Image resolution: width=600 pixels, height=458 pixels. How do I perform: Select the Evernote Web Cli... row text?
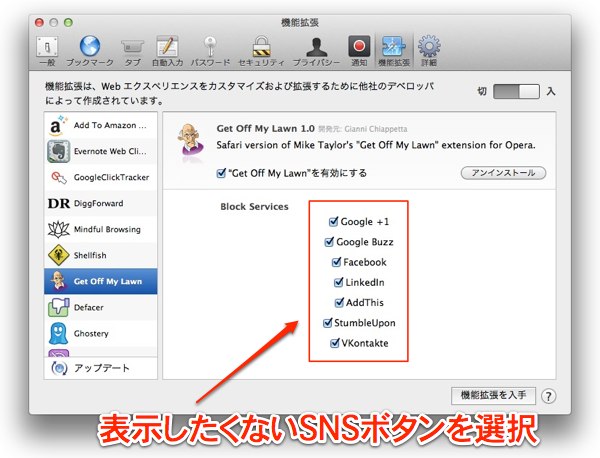[x=110, y=151]
